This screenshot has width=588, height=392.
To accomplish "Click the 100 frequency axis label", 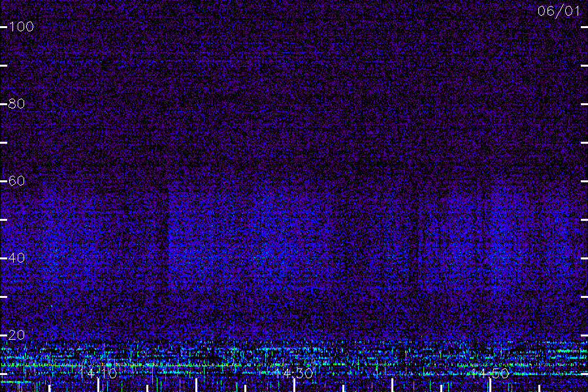I will [x=21, y=27].
